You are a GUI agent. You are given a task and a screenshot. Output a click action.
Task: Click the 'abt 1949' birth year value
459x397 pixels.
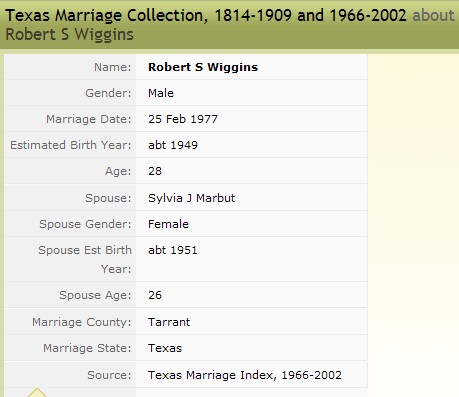coord(173,145)
